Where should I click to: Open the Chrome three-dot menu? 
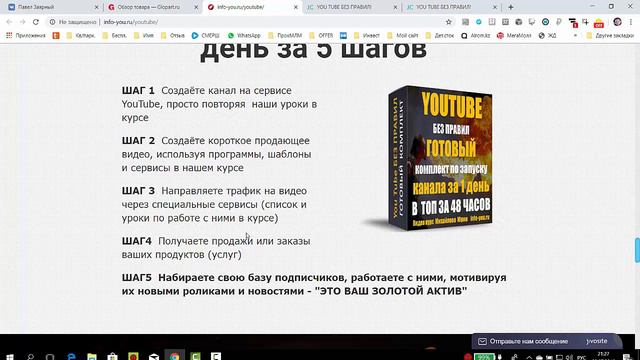631,22
